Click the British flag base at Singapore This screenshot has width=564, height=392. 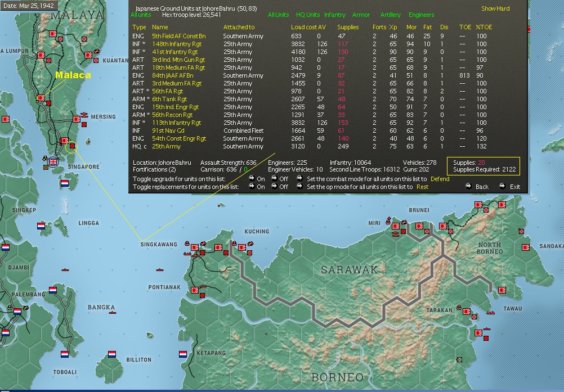tap(53, 161)
